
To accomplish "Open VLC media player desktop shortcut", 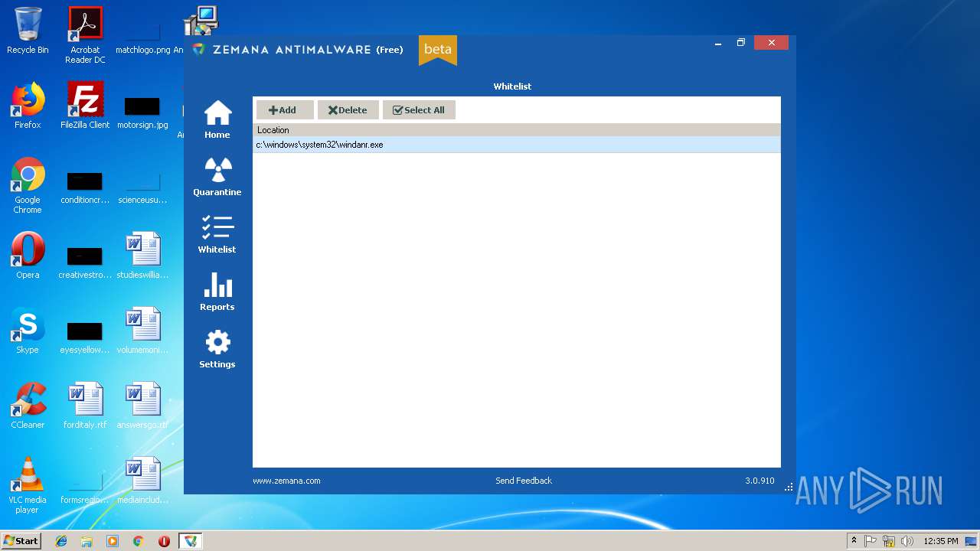I will pyautogui.click(x=28, y=486).
